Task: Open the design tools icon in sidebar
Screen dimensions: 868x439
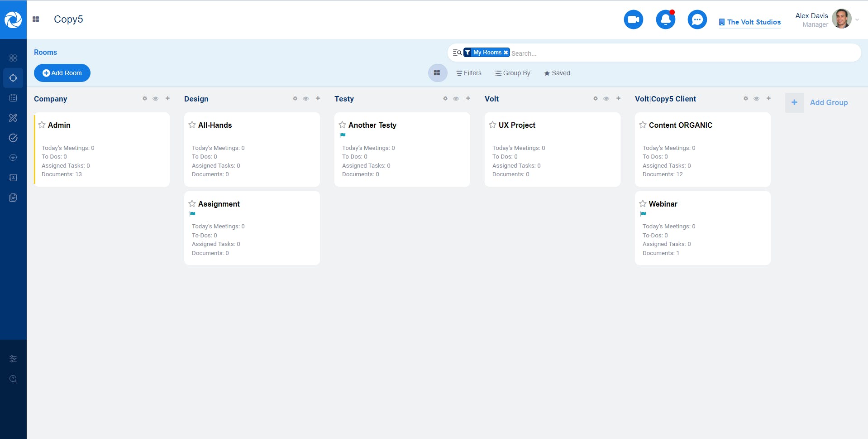Action: (13, 118)
